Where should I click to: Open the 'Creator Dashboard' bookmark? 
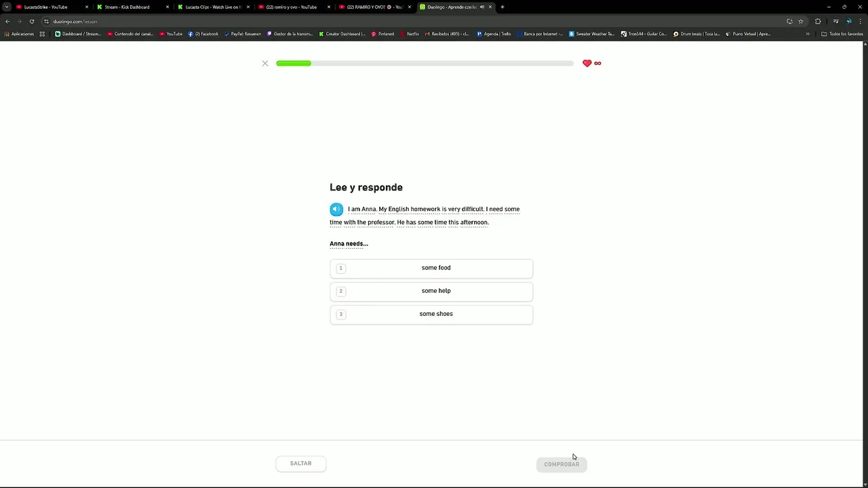(342, 34)
